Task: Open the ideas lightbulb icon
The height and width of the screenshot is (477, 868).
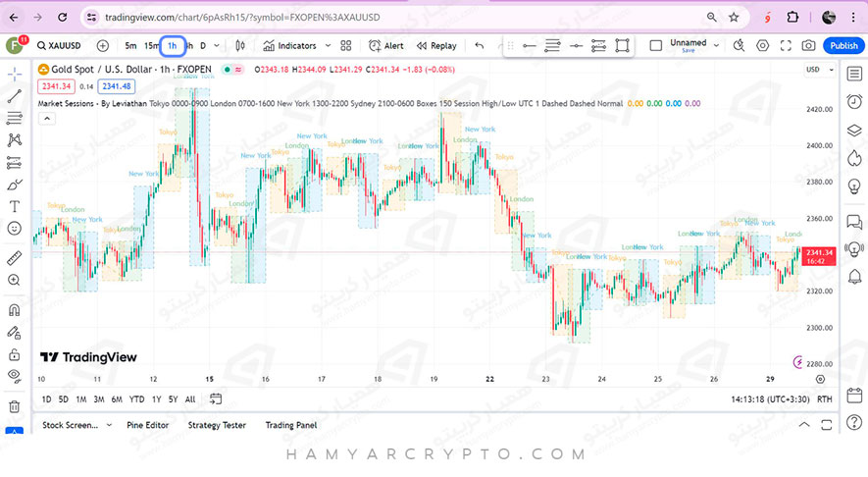Action: [x=854, y=186]
